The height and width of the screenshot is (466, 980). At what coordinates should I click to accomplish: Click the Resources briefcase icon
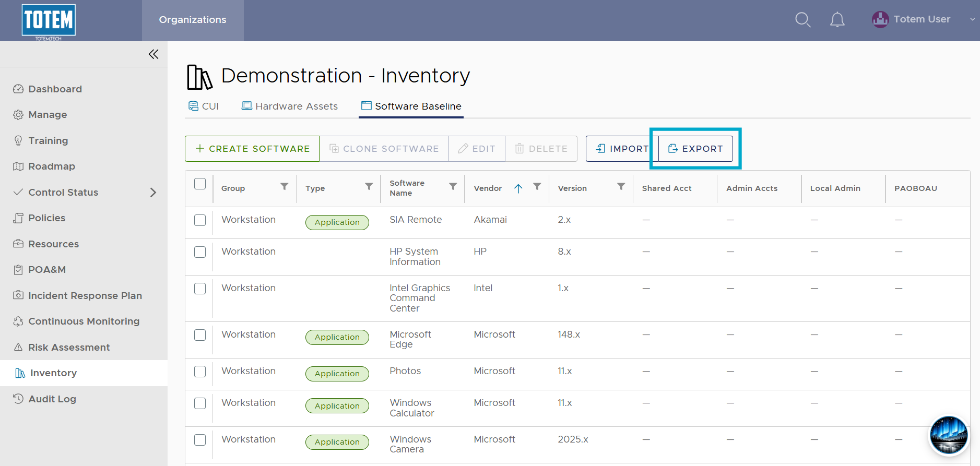[x=18, y=244]
